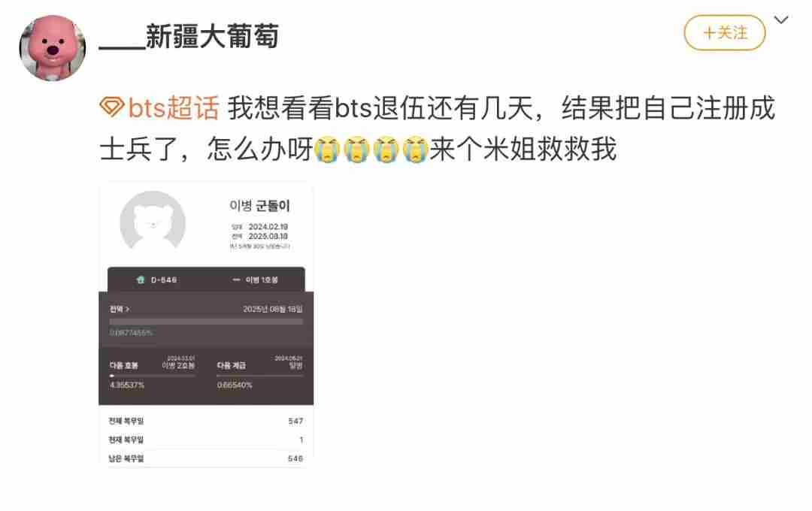The height and width of the screenshot is (511, 812).
Task: Click the house icon beside D-546
Action: click(141, 280)
